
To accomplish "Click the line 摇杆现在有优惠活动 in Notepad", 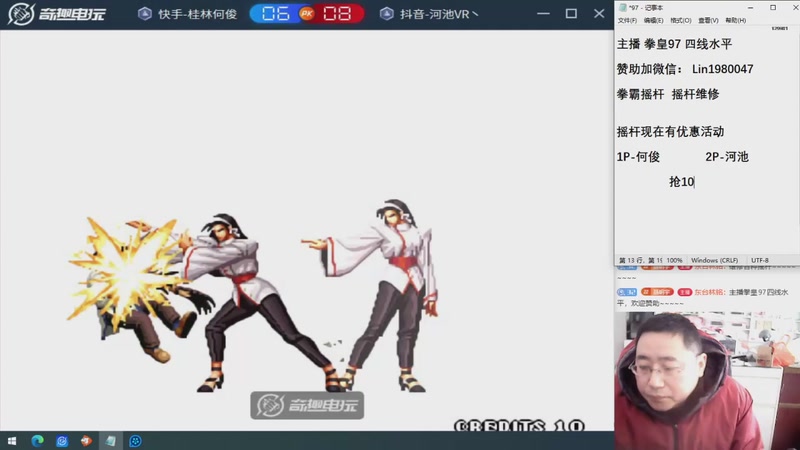I will coord(670,132).
